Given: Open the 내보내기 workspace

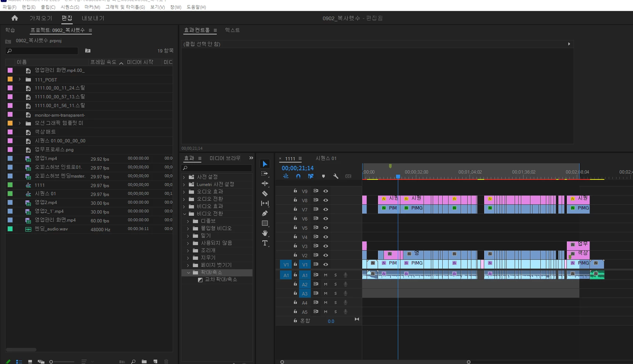Looking at the screenshot, I should pos(93,18).
